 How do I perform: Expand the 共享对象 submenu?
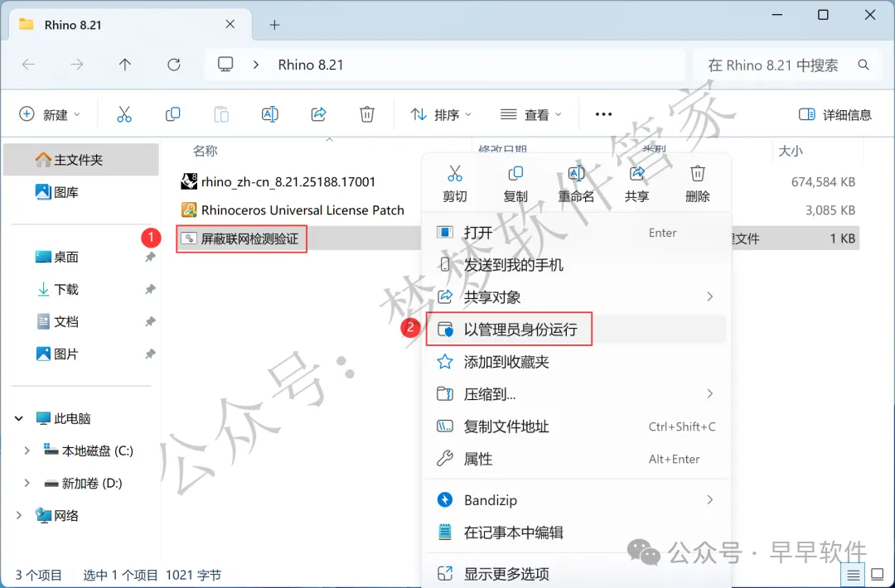[x=709, y=296]
